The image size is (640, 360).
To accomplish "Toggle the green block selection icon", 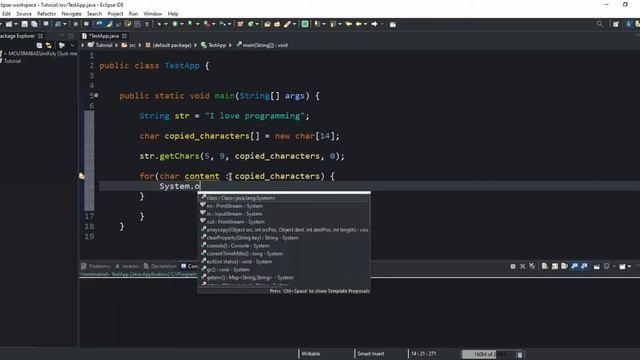I will (x=305, y=24).
